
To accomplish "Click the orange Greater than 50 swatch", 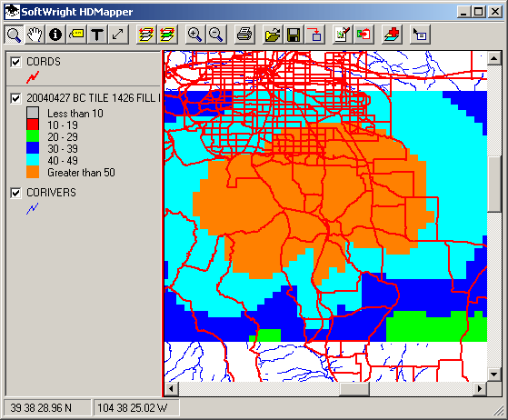I will coord(33,172).
